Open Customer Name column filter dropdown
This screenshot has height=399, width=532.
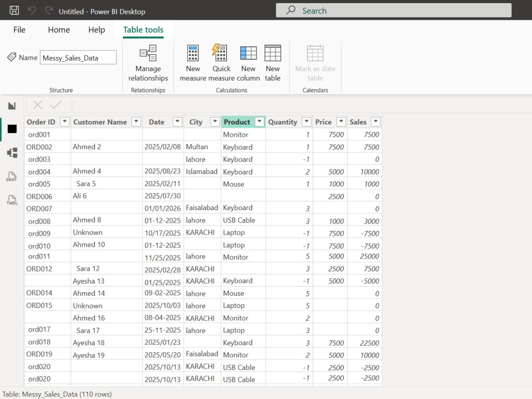pos(136,121)
